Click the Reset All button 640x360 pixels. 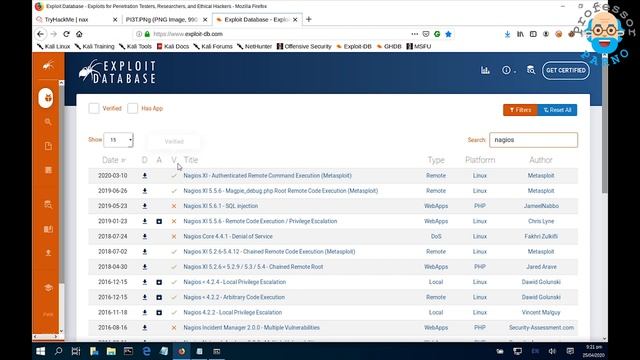point(557,110)
